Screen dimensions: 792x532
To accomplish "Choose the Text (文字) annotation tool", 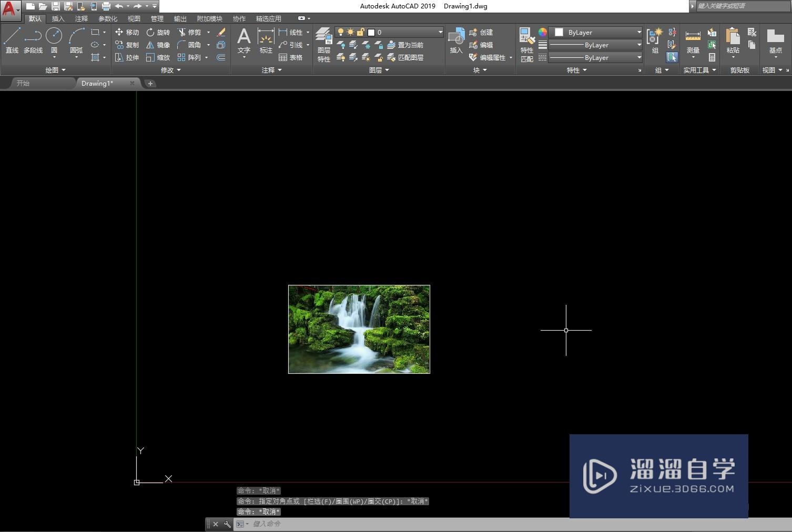I will pyautogui.click(x=243, y=40).
